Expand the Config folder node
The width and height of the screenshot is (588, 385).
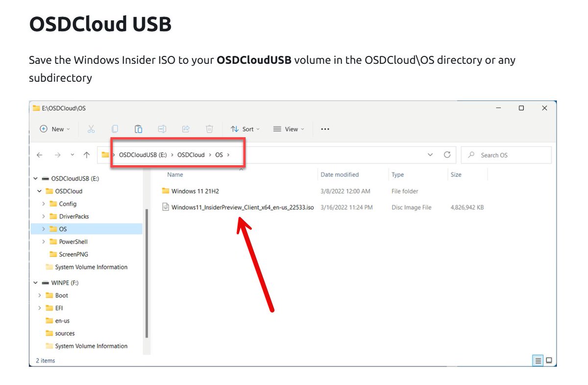[44, 204]
